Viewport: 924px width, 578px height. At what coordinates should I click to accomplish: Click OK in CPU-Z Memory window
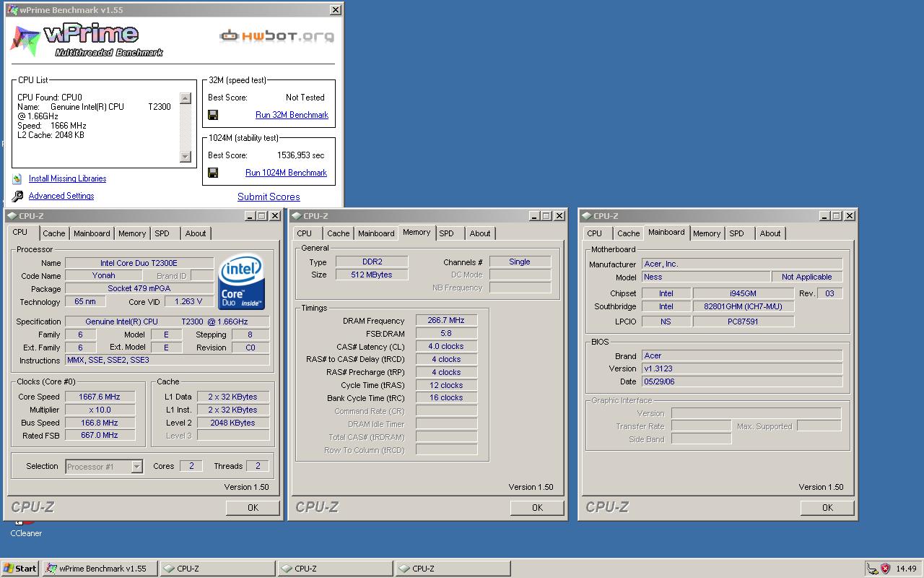[x=537, y=507]
